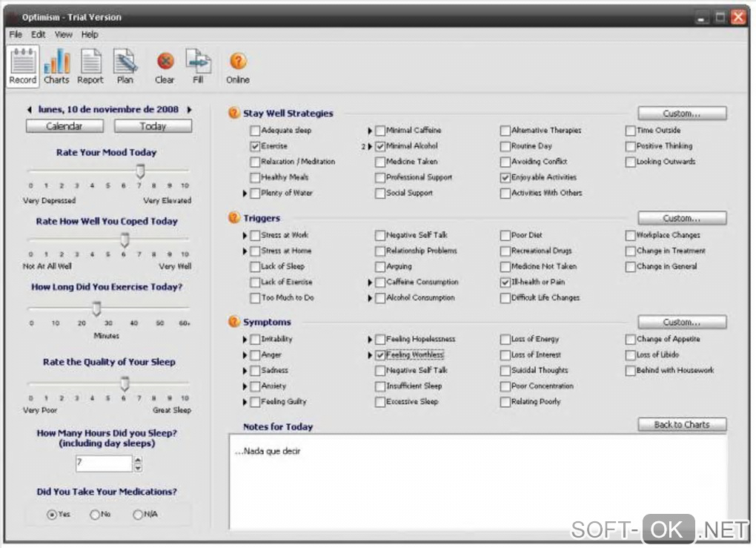Expand arrow beside Anxiety symptom
Image resolution: width=756 pixels, height=548 pixels.
[245, 386]
